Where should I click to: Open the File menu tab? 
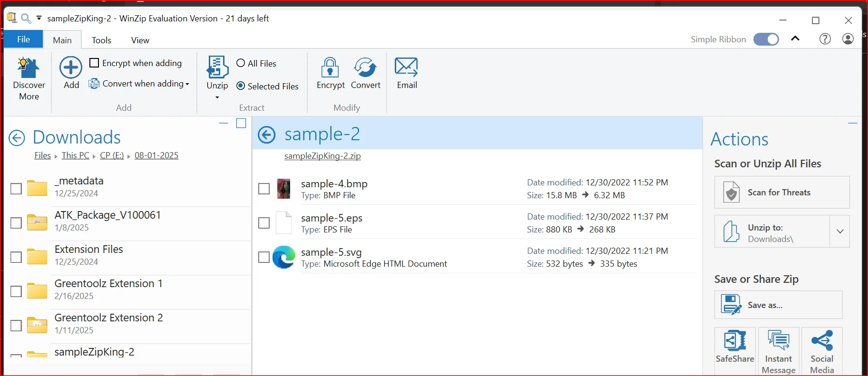point(23,39)
